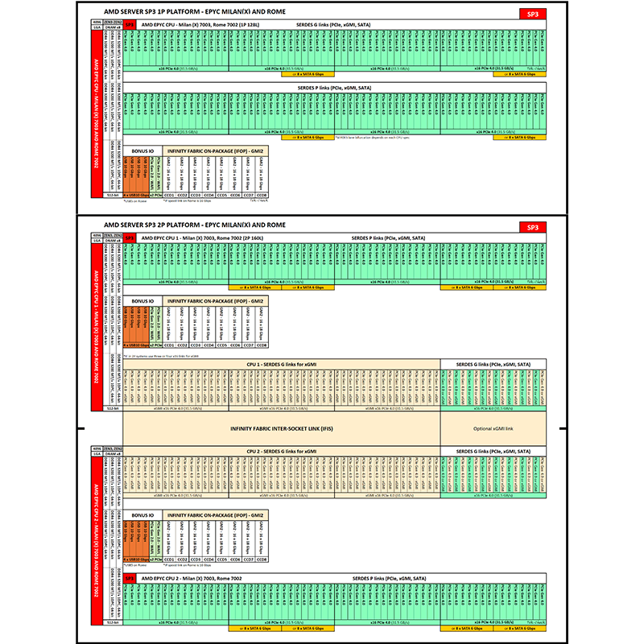
Task: Select CCD1 cell in 1P platform
Action: [169, 195]
